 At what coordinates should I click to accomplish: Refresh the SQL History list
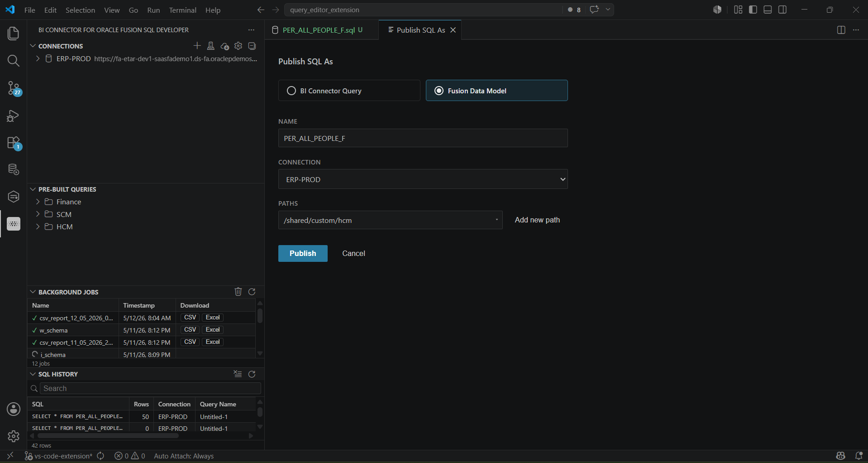pyautogui.click(x=252, y=374)
